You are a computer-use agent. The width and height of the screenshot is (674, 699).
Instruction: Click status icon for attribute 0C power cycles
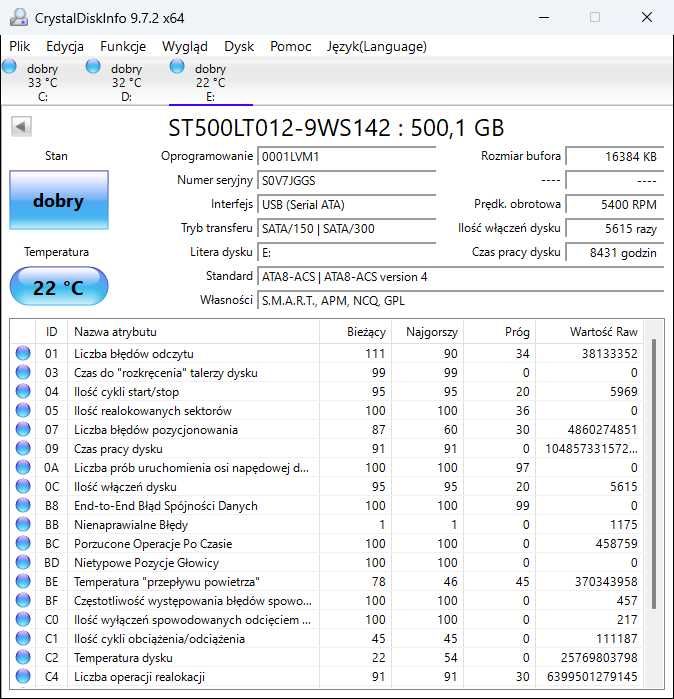point(23,486)
